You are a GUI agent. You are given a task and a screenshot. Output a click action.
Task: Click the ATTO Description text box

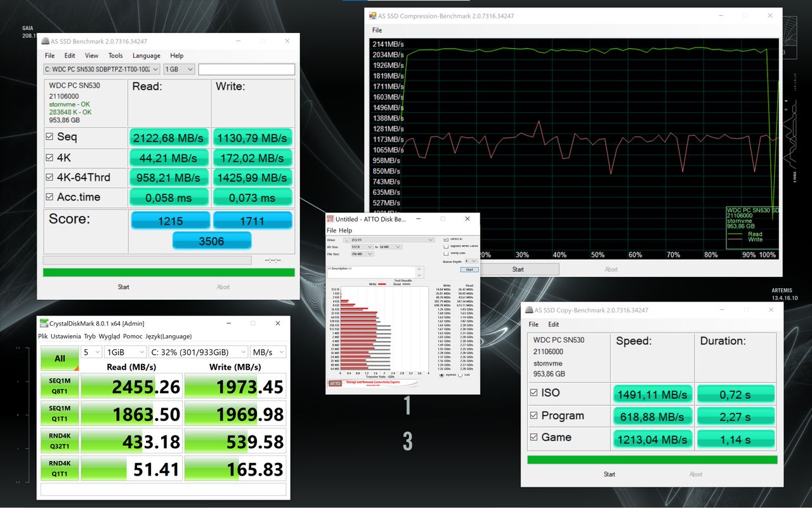click(x=376, y=272)
